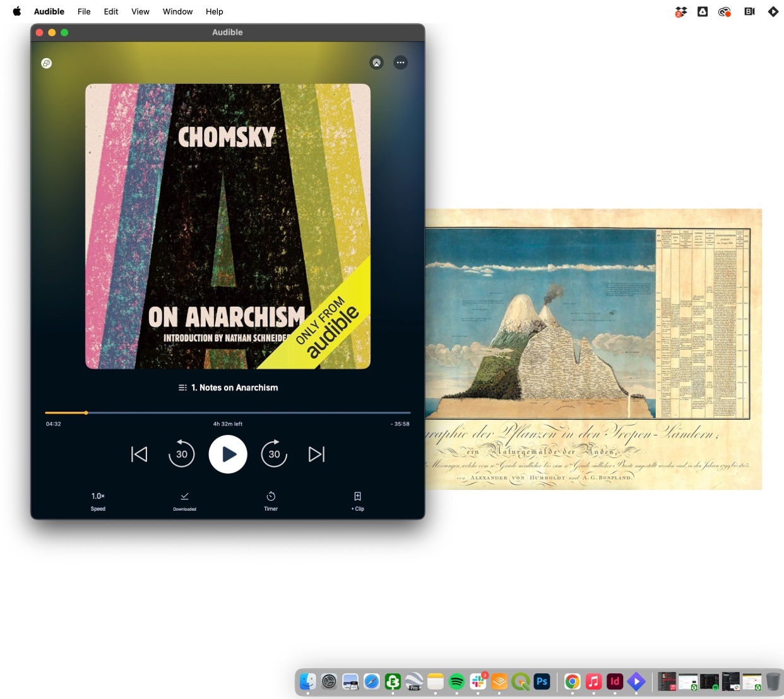Open the Edit menu

coord(111,11)
